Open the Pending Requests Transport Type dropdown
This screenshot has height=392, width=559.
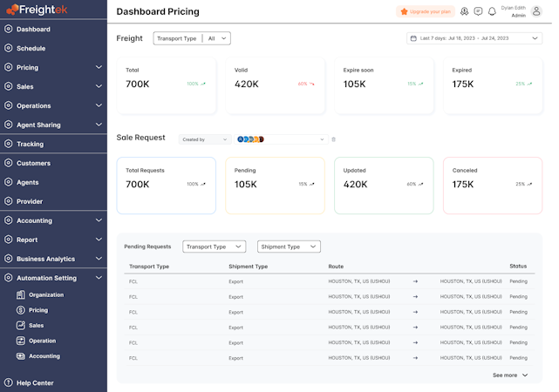214,247
